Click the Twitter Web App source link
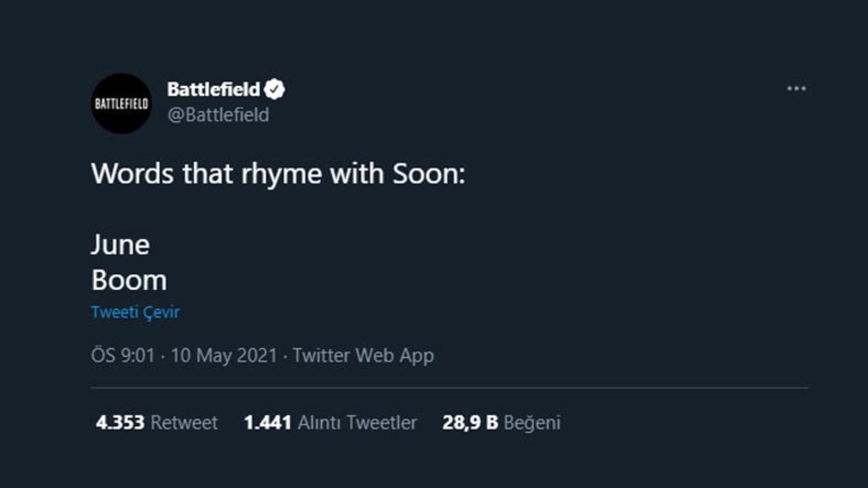The height and width of the screenshot is (488, 868). pyautogui.click(x=363, y=356)
